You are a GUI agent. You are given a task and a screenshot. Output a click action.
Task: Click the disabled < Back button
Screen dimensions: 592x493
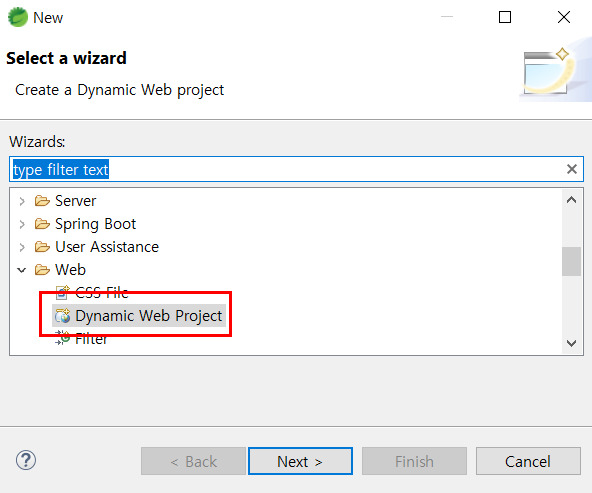193,461
